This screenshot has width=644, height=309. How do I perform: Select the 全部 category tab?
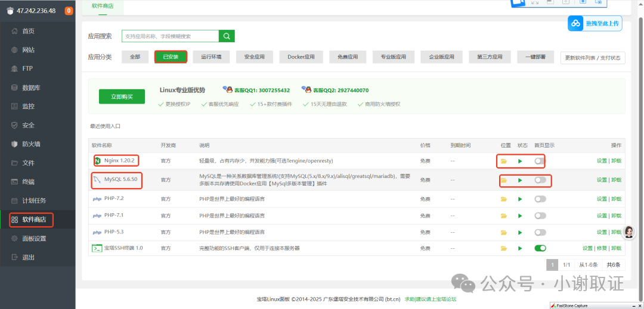pyautogui.click(x=135, y=57)
